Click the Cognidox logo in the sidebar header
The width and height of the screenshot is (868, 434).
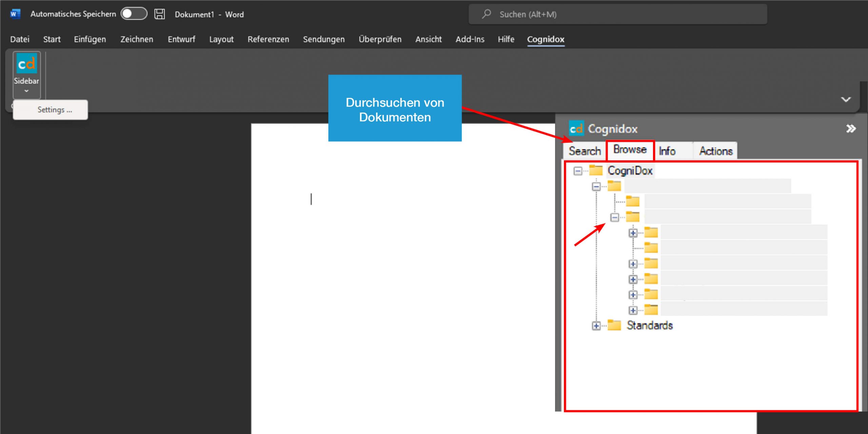click(576, 129)
